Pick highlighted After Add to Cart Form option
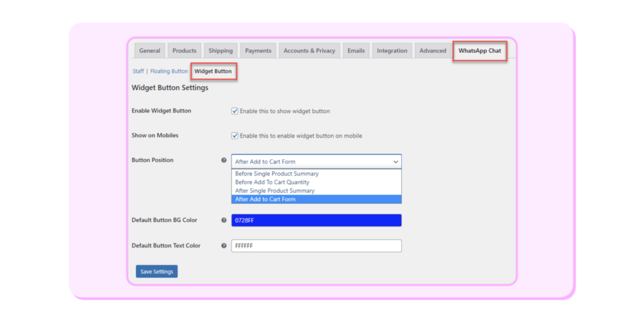Image resolution: width=644 pixels, height=322 pixels. (317, 199)
